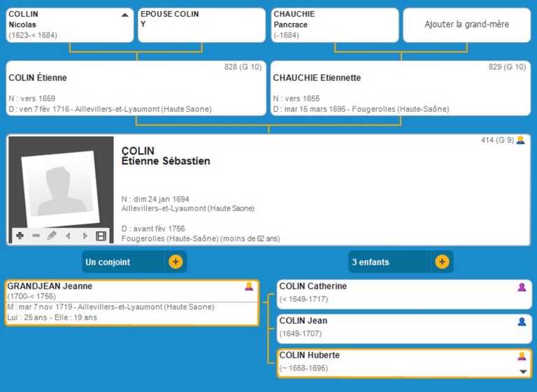537x392 pixels.
Task: Collapse ancestors arrow on Nicolas COLLIN card
Action: (x=125, y=15)
